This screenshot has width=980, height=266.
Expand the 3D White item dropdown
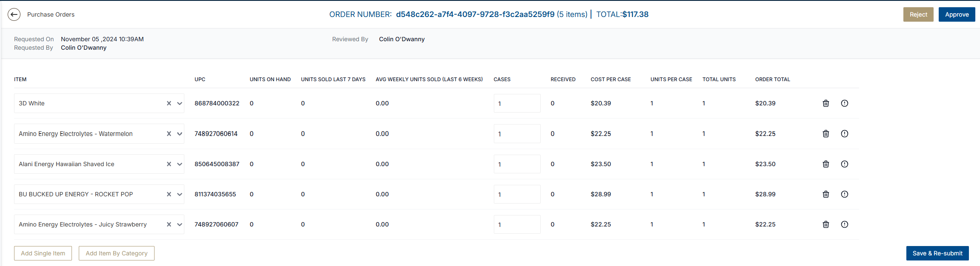tap(179, 103)
